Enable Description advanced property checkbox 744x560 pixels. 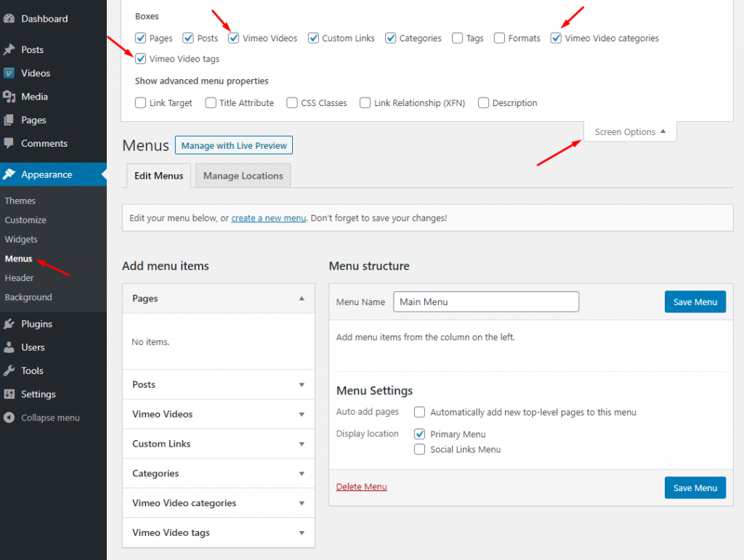[483, 103]
